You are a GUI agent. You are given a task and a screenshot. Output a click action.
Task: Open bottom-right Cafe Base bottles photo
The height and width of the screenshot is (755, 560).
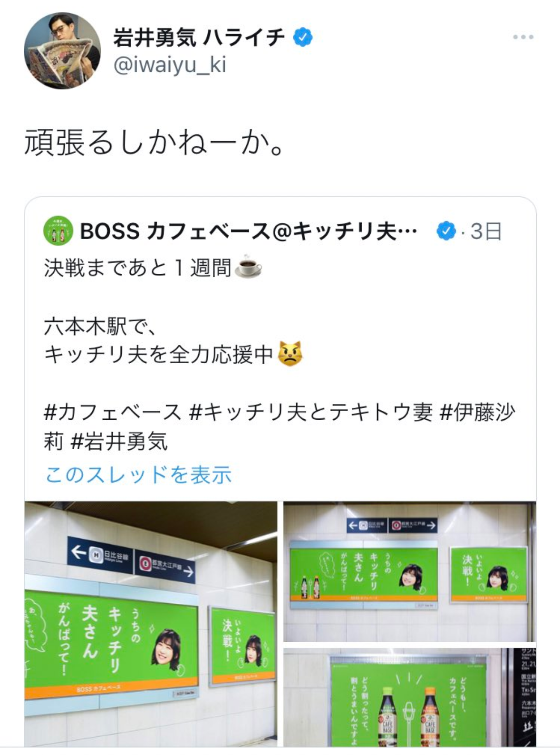[409, 697]
